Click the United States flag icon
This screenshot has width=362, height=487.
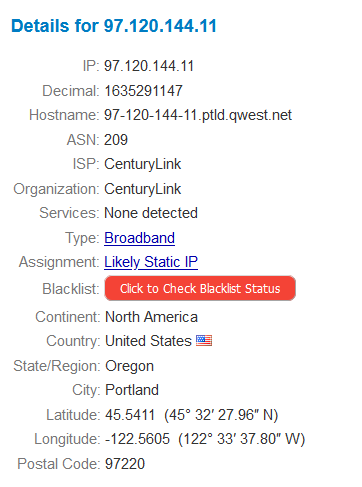pyautogui.click(x=204, y=340)
